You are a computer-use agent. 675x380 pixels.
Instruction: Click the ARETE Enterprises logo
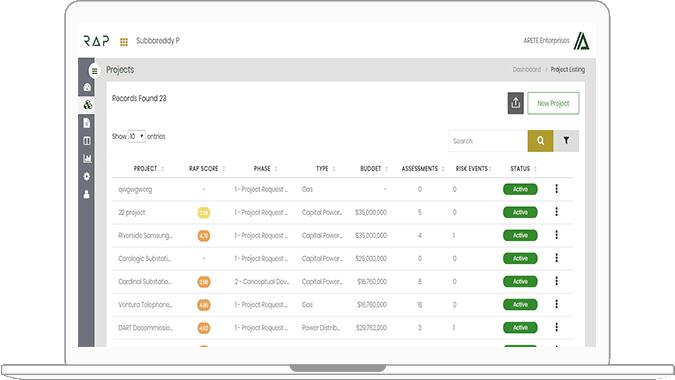[x=582, y=41]
